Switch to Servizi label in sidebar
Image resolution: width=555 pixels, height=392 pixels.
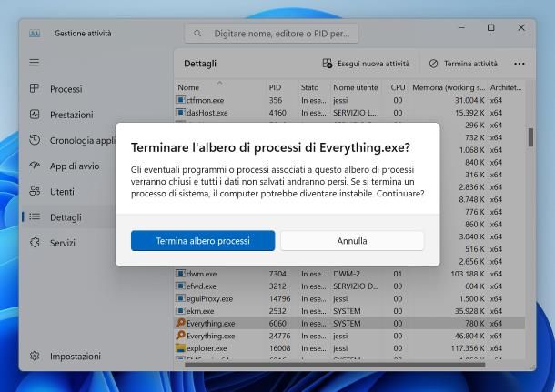point(62,243)
